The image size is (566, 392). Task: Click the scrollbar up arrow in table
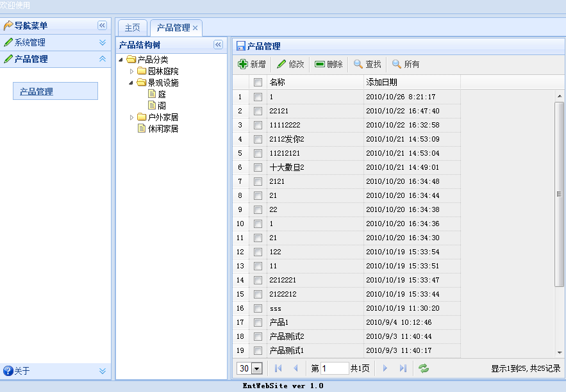[559, 96]
